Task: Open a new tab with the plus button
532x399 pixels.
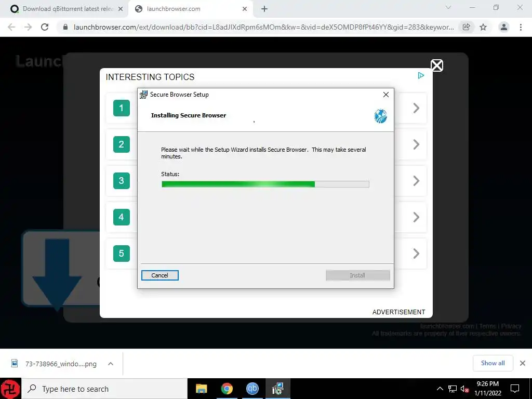Action: click(x=264, y=9)
